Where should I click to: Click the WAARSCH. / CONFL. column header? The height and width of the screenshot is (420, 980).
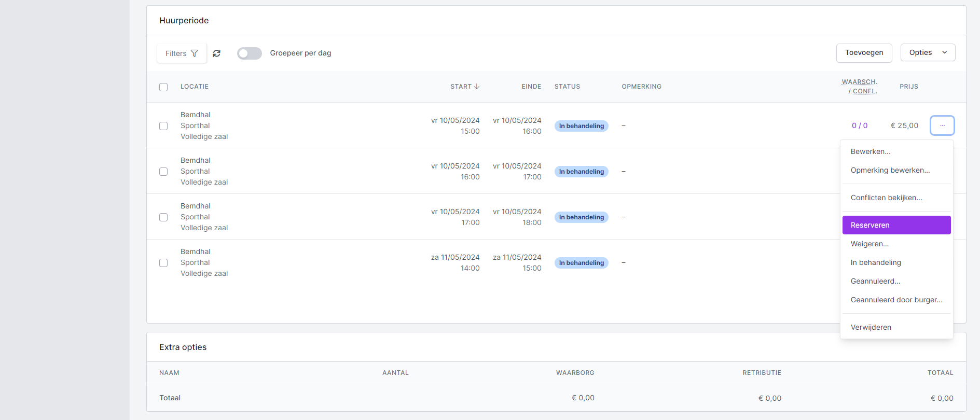point(860,87)
